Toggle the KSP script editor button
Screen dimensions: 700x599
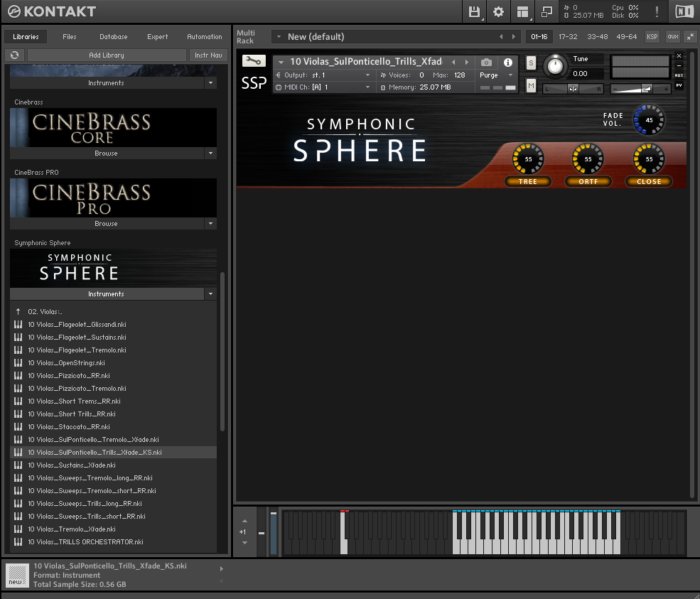pyautogui.click(x=652, y=37)
